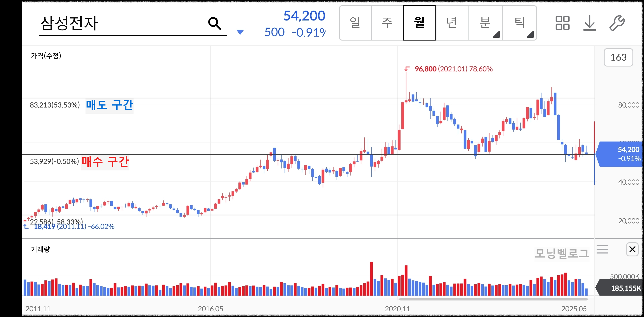This screenshot has width=644, height=317.
Task: Open the 틱 tick interval dropdown
Action: click(x=520, y=23)
